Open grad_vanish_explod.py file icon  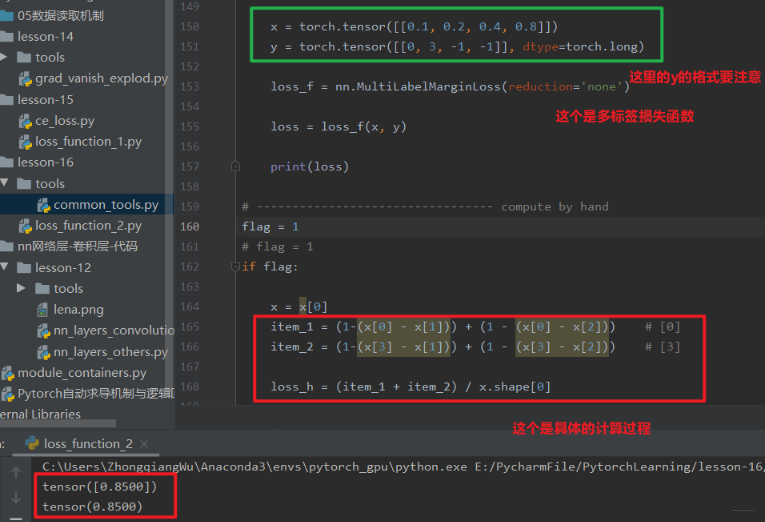[x=25, y=79]
